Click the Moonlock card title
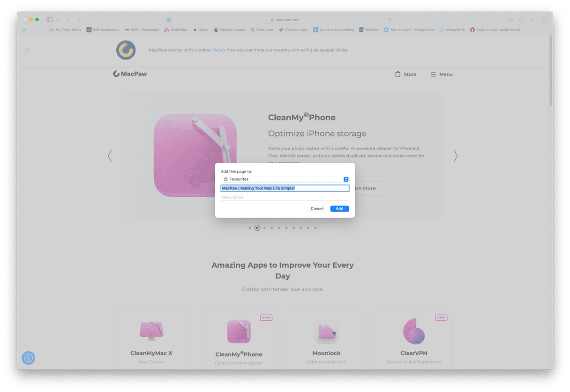Viewport: 570px width, 392px height. click(x=326, y=353)
